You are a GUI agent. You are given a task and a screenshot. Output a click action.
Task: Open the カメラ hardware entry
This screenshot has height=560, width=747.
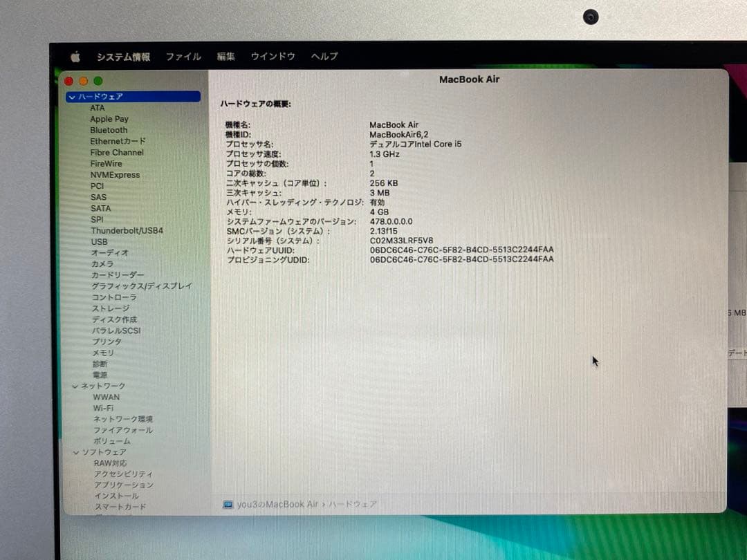(102, 263)
